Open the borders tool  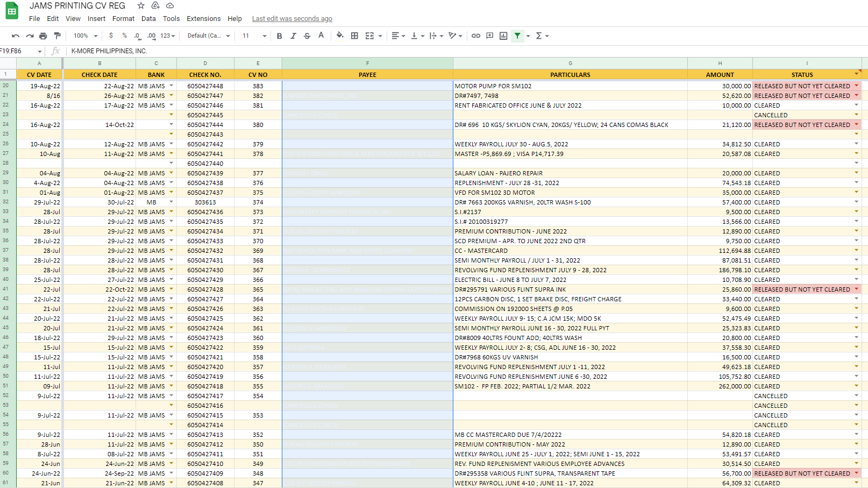click(x=354, y=36)
